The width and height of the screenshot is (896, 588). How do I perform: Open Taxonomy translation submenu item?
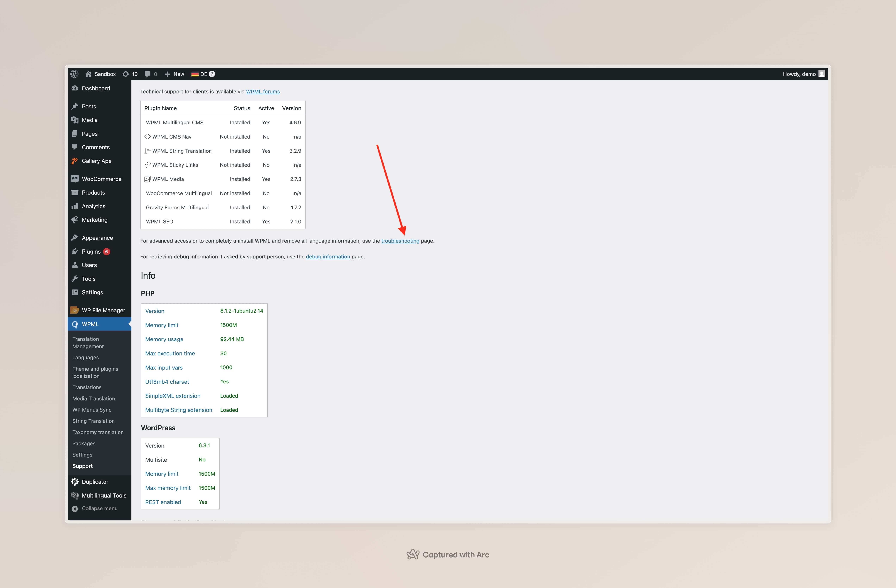pos(98,432)
